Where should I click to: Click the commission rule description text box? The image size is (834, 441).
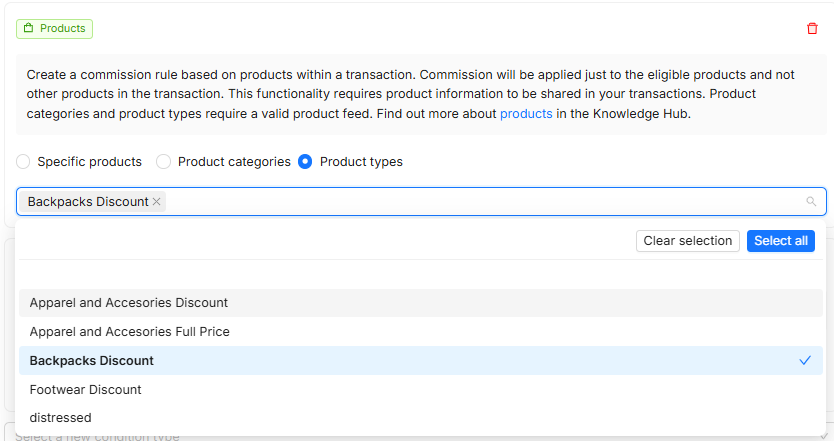point(420,95)
